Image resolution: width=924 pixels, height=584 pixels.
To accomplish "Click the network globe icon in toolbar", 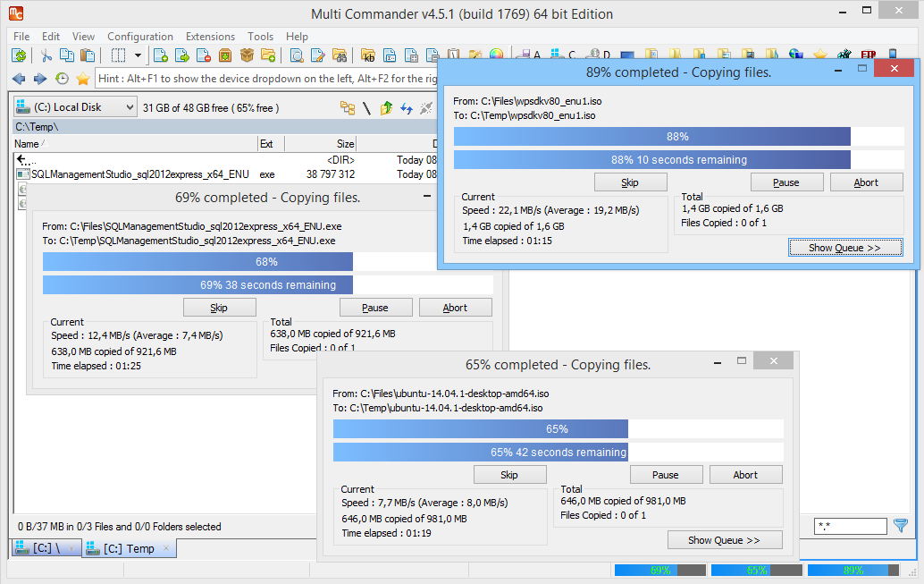I will (796, 55).
